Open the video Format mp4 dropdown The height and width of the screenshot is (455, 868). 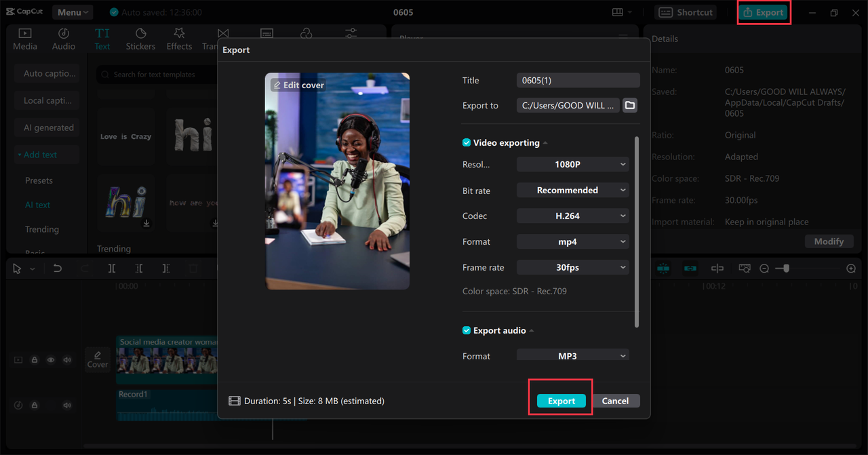(573, 241)
